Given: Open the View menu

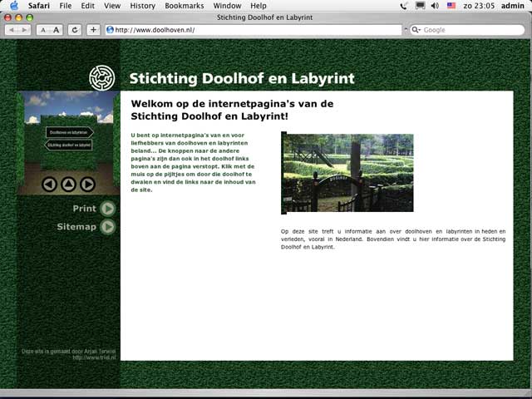Looking at the screenshot, I should point(112,6).
